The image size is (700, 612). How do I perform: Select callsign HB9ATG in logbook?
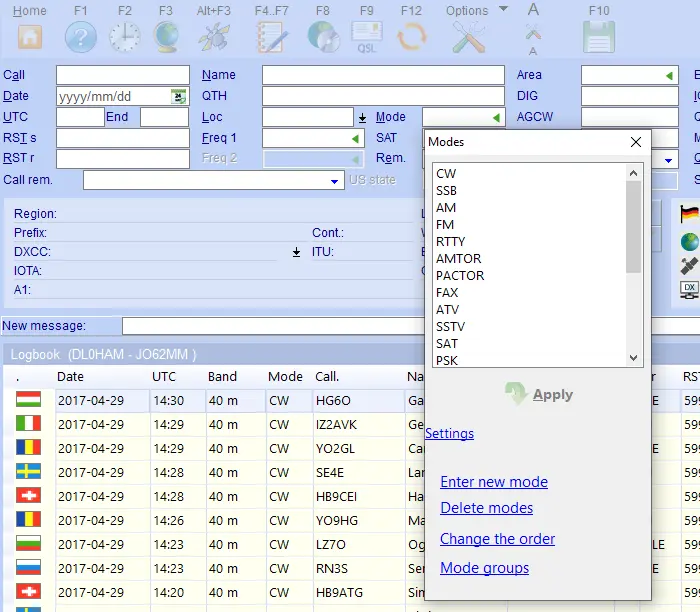pyautogui.click(x=339, y=592)
